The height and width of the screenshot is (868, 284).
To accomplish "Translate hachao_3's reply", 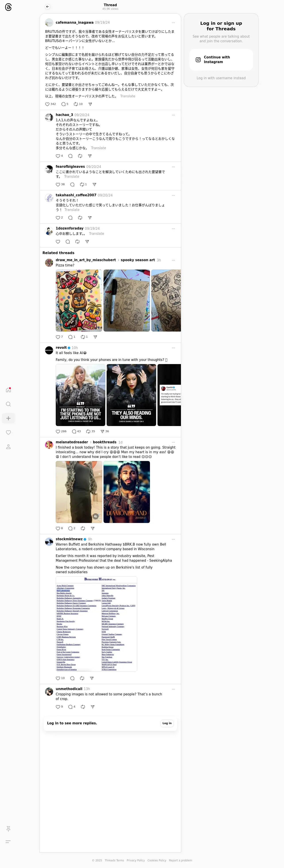I will tap(98, 148).
